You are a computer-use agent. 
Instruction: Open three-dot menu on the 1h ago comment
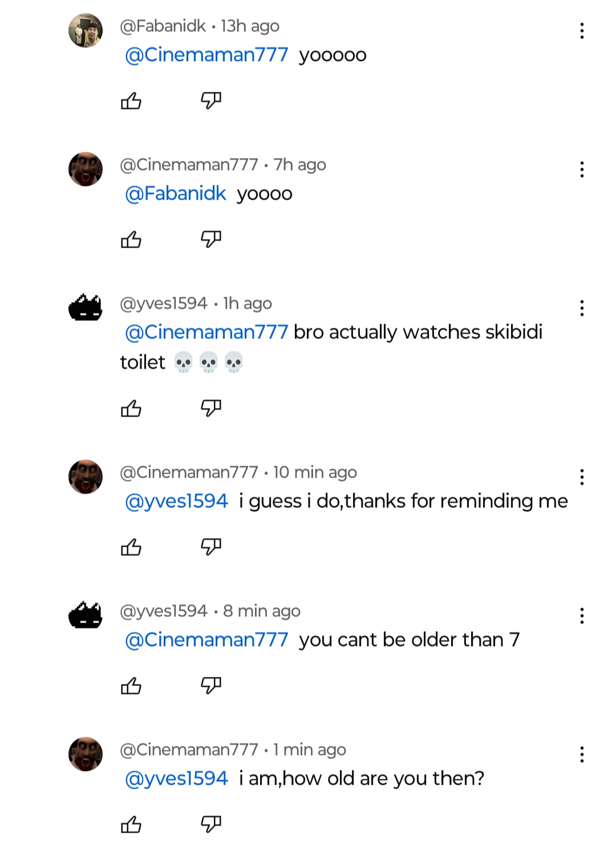582,308
